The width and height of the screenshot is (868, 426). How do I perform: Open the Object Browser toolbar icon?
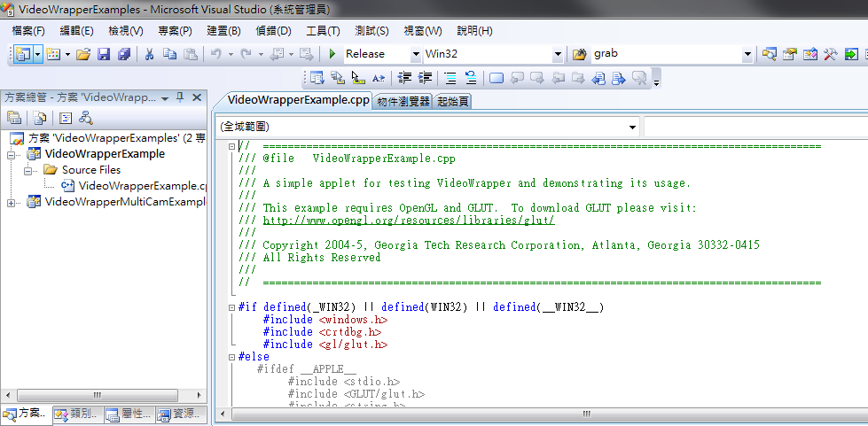pyautogui.click(x=809, y=54)
